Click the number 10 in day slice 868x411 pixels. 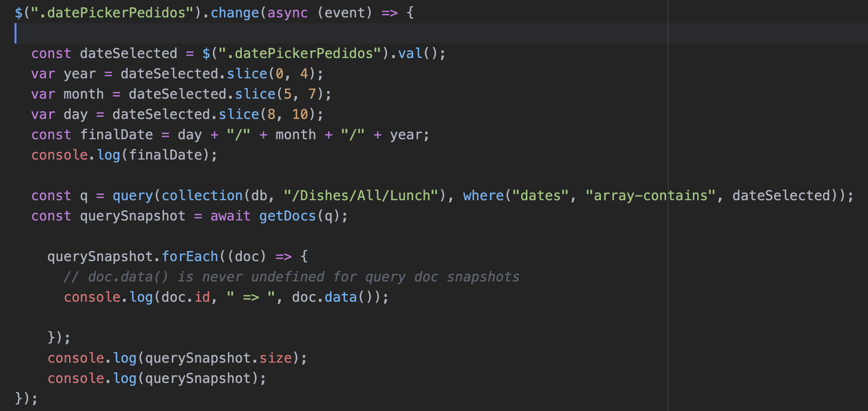pos(300,114)
